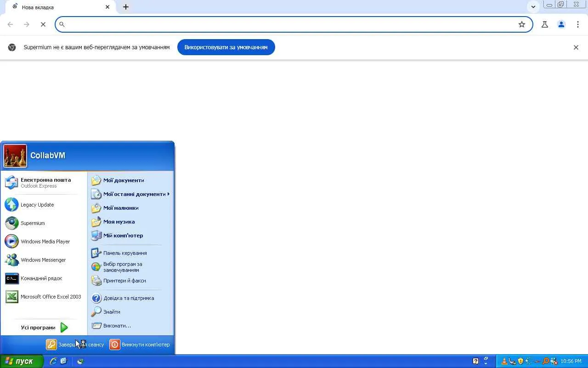Open Вибір програм за замовчуванням
Screen dimensions: 588x368
130,267
